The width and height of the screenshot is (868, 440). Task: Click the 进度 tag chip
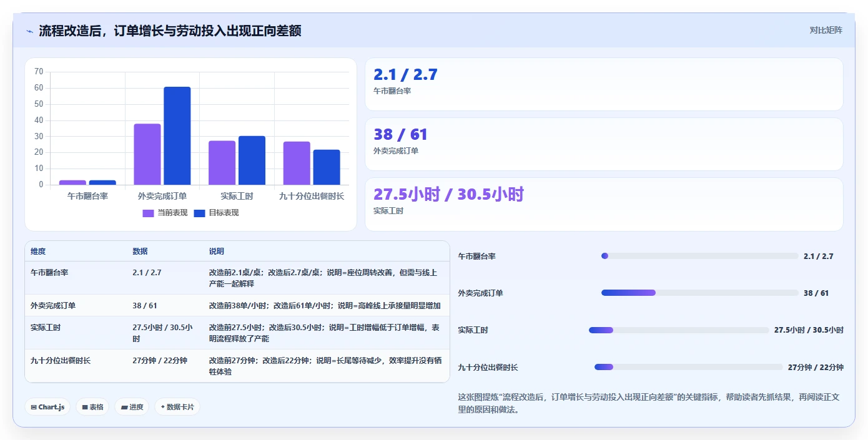click(x=132, y=407)
